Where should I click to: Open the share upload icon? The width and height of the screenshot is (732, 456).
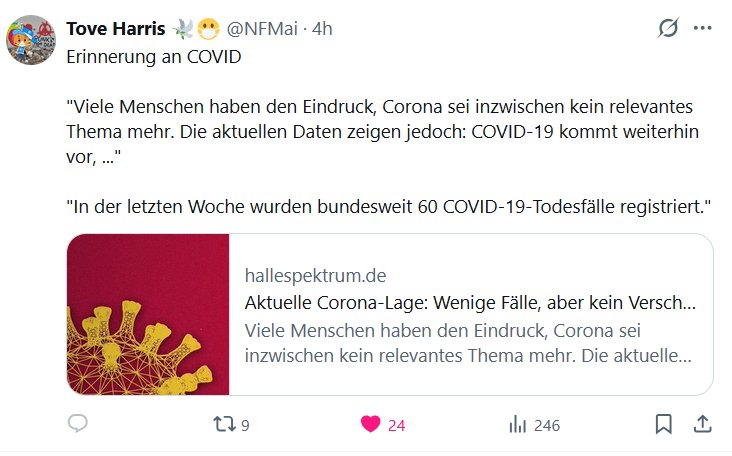(702, 424)
